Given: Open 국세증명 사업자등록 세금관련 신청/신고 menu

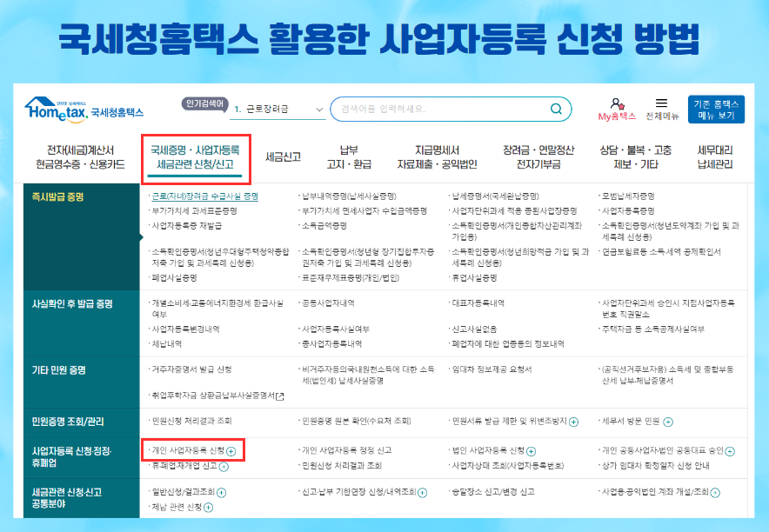Looking at the screenshot, I should tap(195, 156).
